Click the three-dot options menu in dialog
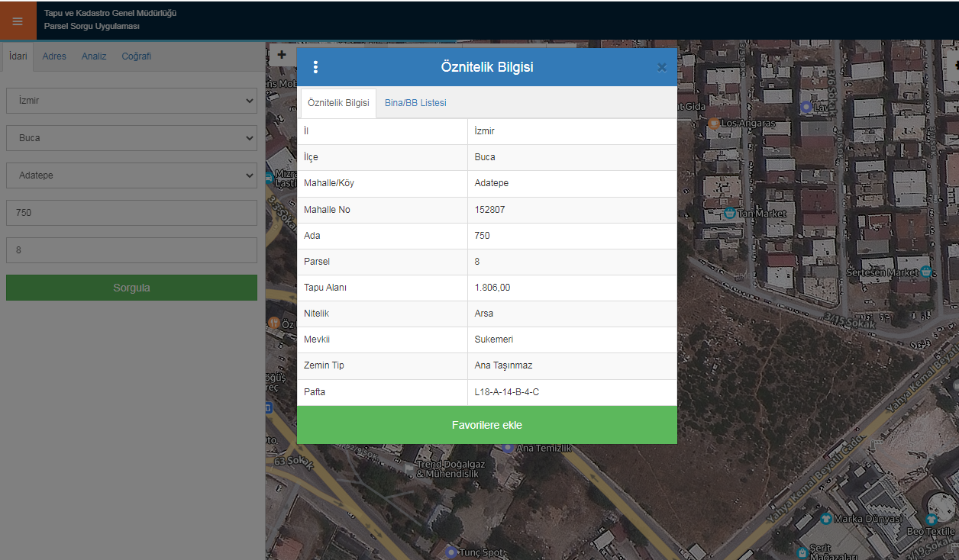The height and width of the screenshot is (560, 959). 315,67
